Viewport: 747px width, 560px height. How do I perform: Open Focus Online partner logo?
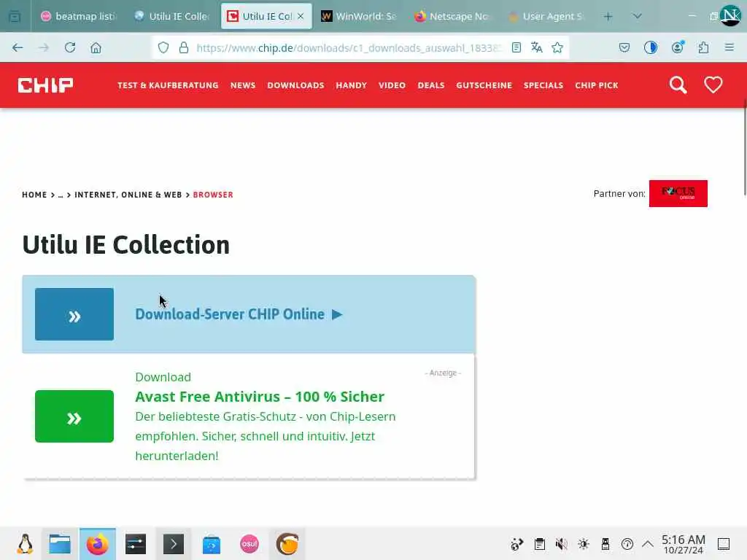[x=678, y=193]
